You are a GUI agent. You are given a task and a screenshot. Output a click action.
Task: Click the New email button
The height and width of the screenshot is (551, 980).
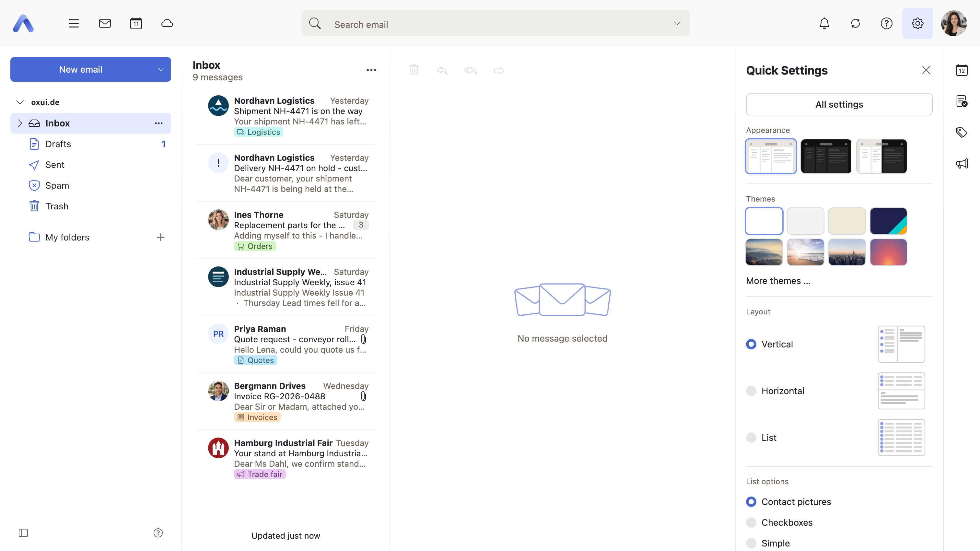(x=81, y=70)
